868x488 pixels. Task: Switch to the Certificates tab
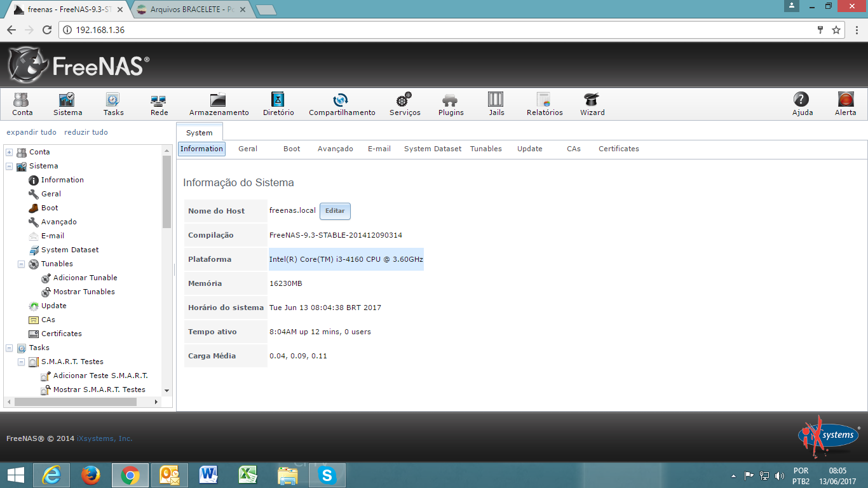tap(619, 149)
